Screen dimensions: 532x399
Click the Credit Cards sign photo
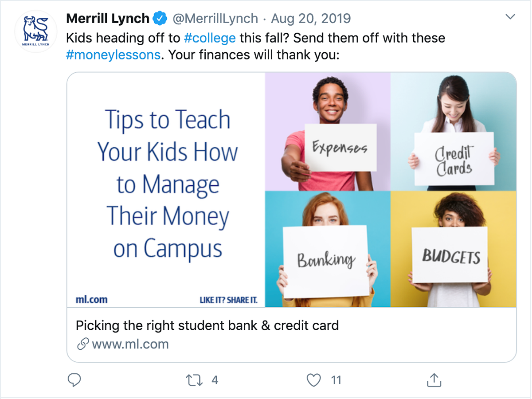454,132
